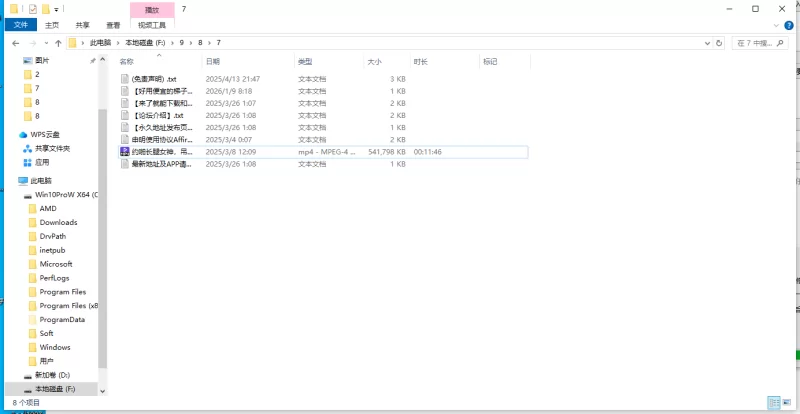Select the mp4 video file icon
The image size is (800, 414).
tap(124, 152)
